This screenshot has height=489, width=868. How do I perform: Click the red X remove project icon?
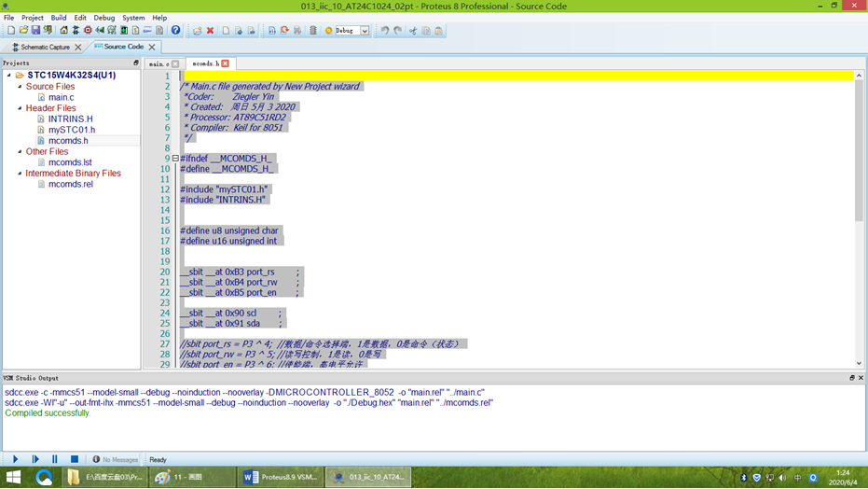(x=211, y=31)
